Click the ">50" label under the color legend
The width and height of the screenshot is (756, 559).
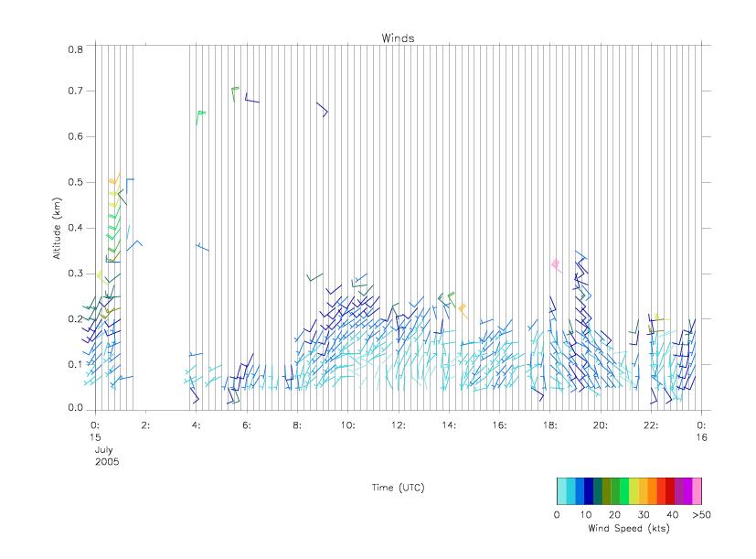pyautogui.click(x=701, y=514)
